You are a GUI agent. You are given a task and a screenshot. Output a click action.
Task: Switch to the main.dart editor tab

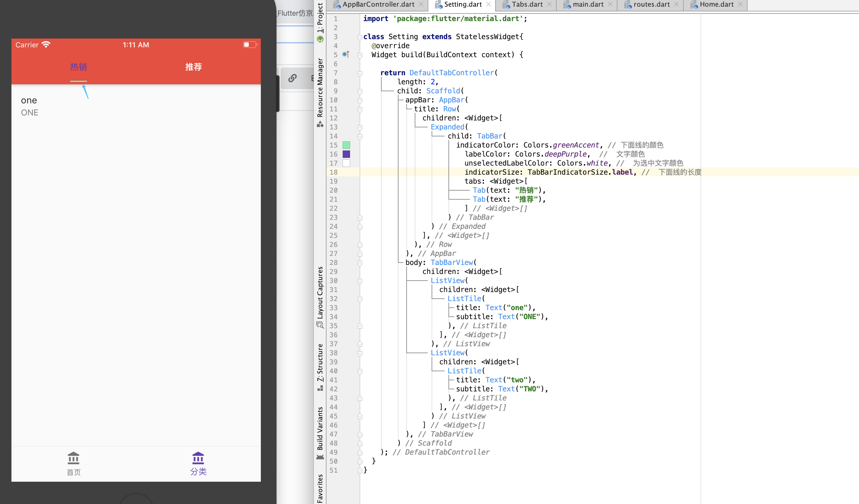(588, 5)
